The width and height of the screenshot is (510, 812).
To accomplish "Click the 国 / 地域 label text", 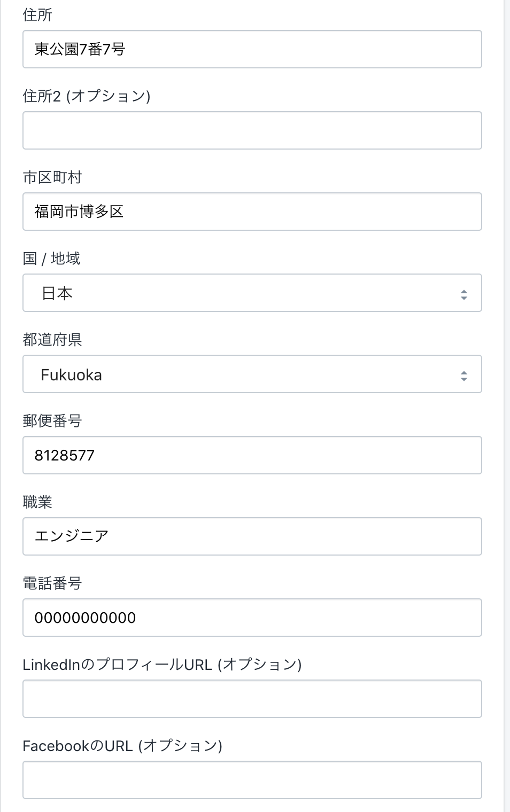I will 51,259.
